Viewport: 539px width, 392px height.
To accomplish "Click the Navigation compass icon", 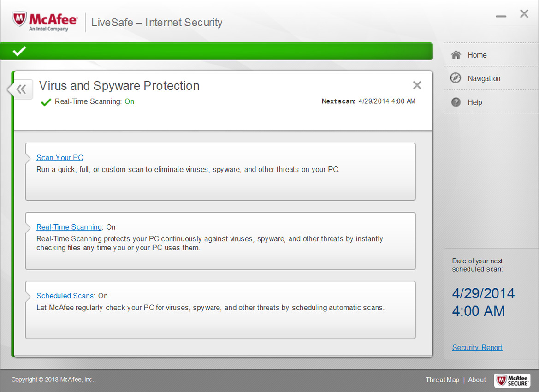I will (x=456, y=78).
